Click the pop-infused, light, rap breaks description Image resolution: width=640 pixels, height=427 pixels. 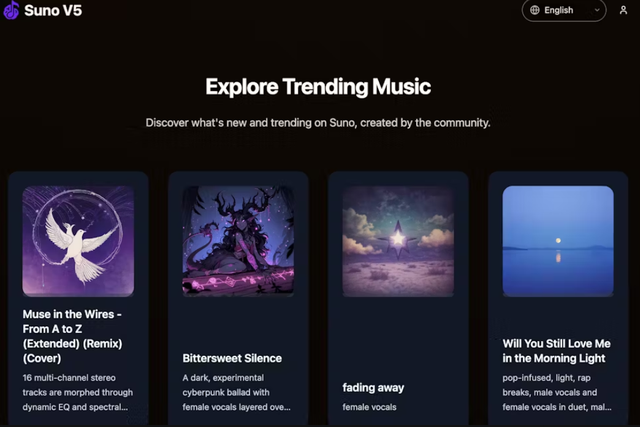click(x=557, y=392)
